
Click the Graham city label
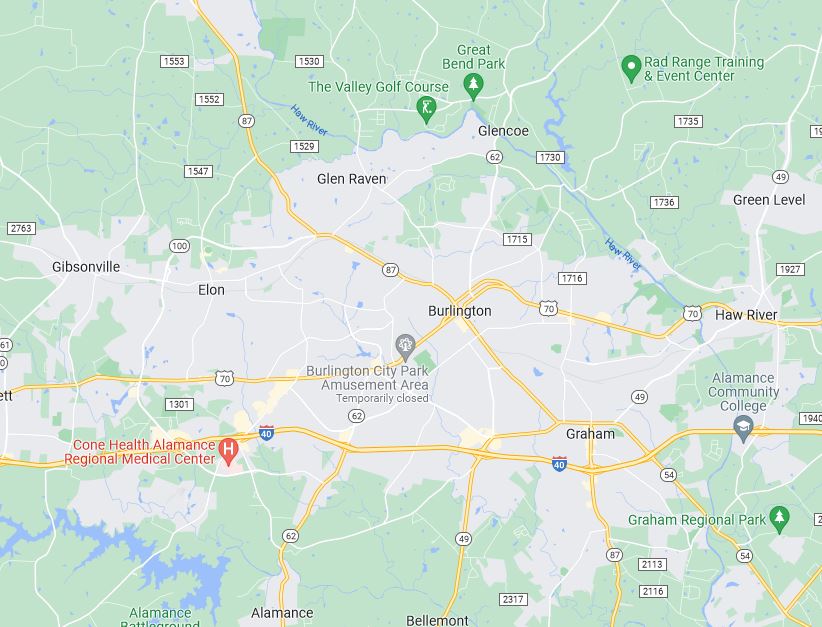click(x=590, y=434)
